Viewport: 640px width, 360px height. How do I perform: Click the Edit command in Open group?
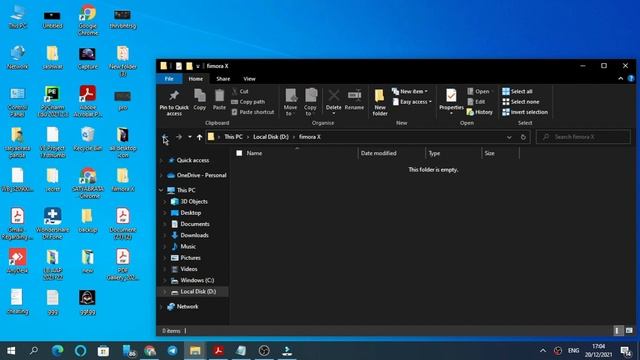tap(476, 102)
